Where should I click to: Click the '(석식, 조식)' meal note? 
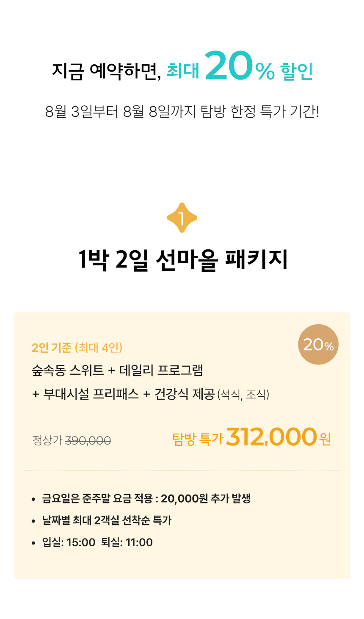pos(243,395)
